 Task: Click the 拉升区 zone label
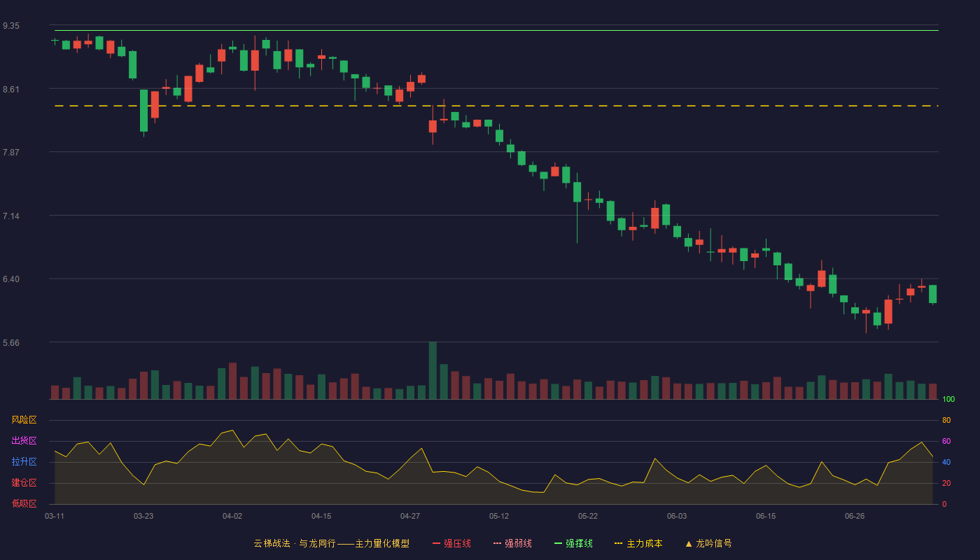[x=24, y=462]
